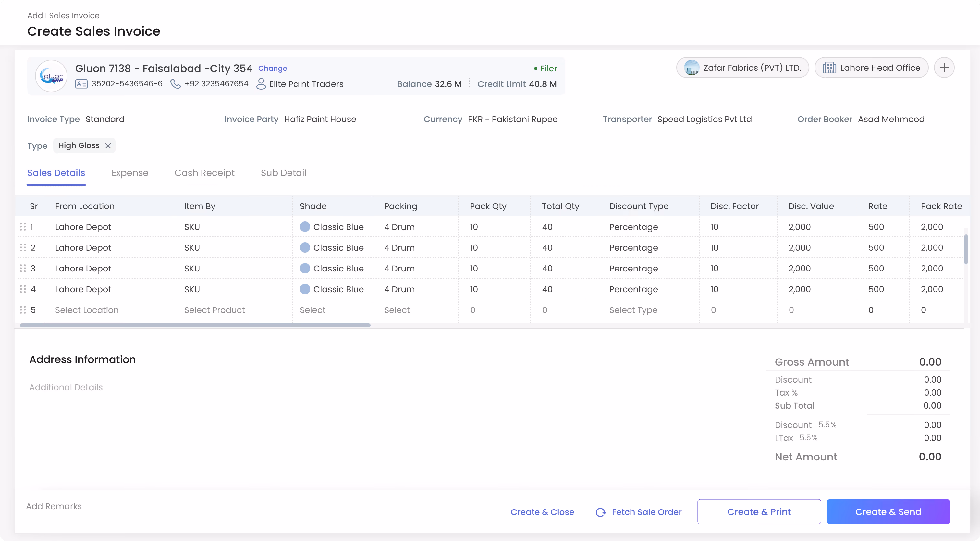Image resolution: width=980 pixels, height=541 pixels.
Task: Click the drag handle of row 2
Action: point(23,247)
